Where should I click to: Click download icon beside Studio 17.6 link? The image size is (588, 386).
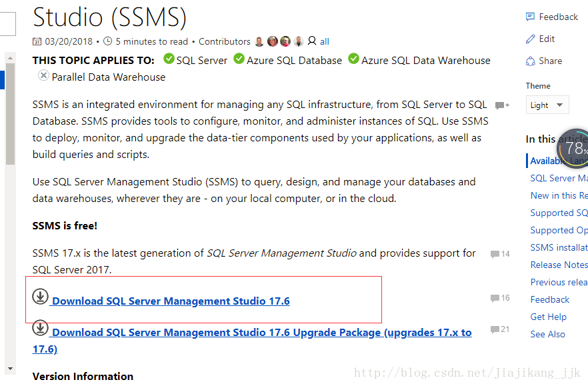click(40, 296)
